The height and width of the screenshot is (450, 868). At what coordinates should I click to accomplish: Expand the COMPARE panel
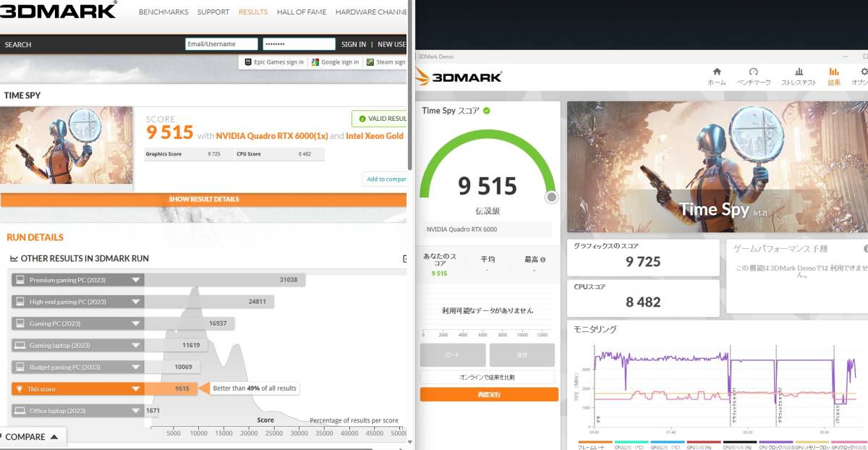tap(33, 437)
